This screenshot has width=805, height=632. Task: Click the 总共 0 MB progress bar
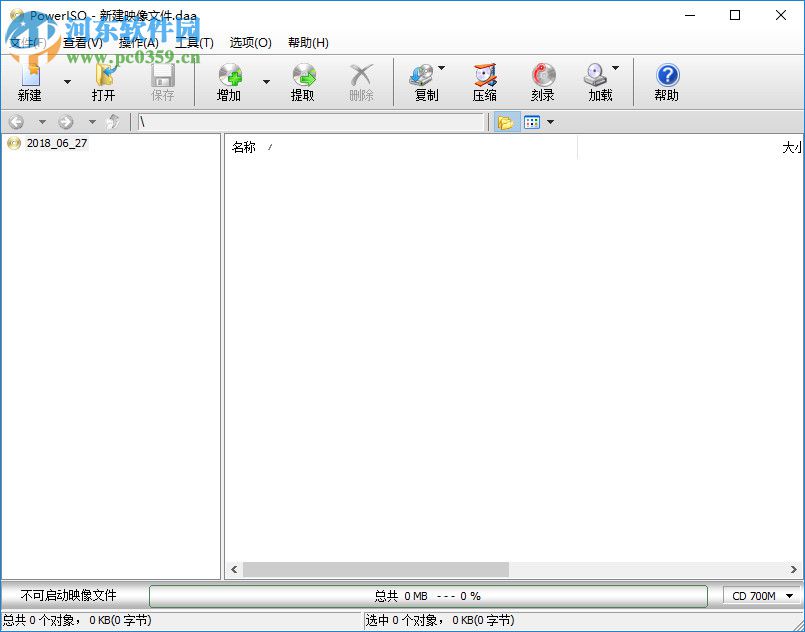430,595
